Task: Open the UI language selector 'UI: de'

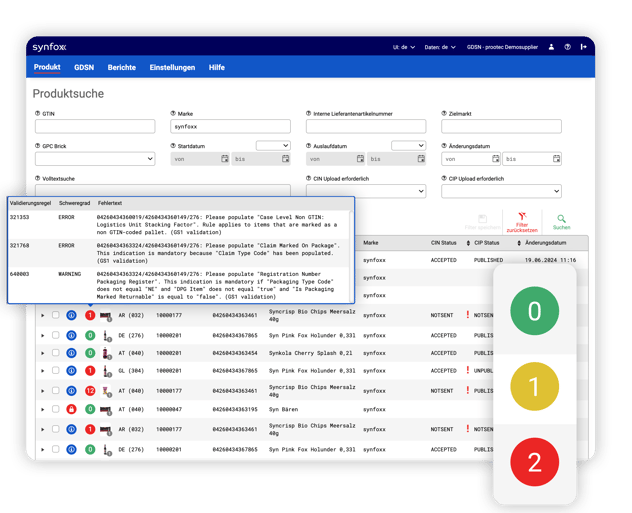Action: (x=402, y=47)
